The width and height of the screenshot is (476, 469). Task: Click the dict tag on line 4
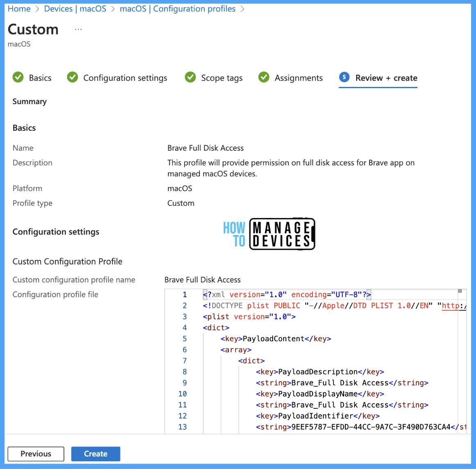216,328
